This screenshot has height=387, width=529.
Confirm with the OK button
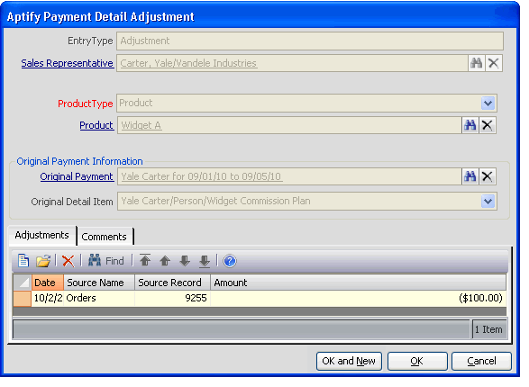click(x=417, y=361)
